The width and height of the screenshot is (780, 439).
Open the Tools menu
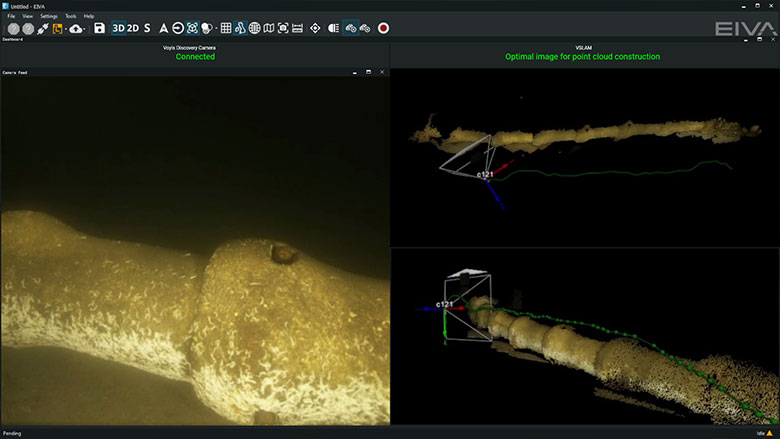coord(70,17)
